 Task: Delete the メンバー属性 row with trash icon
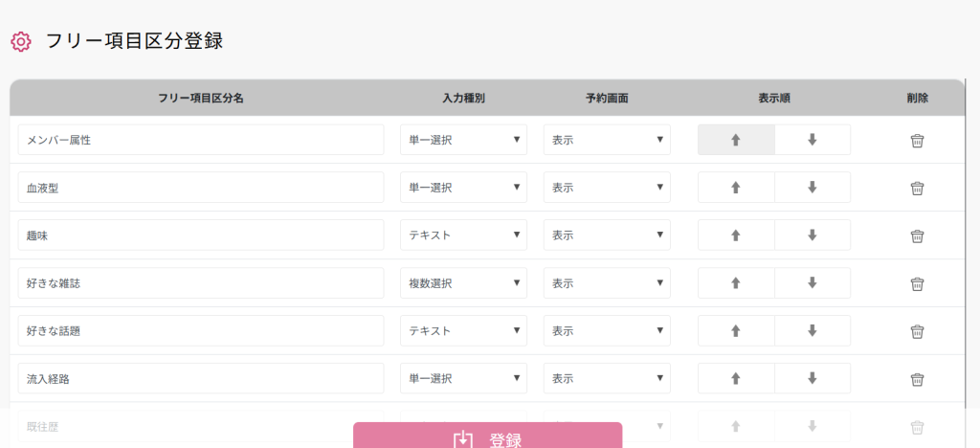[x=917, y=140]
